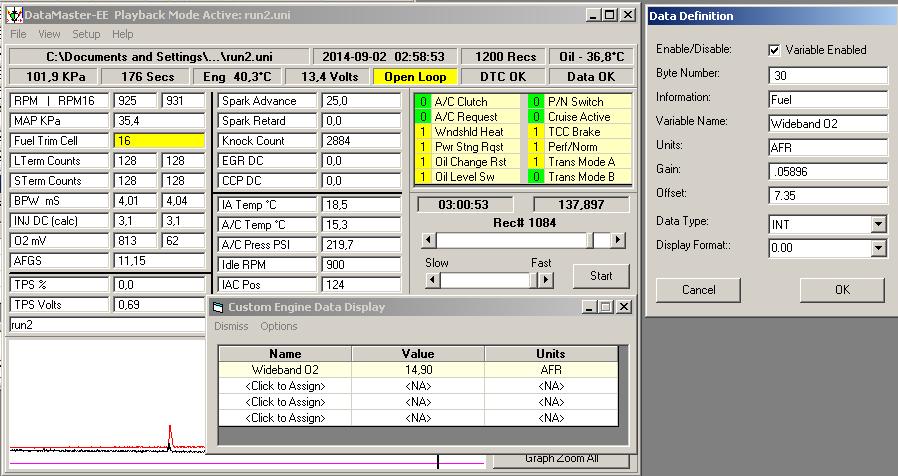The image size is (898, 476).
Task: Click the Knock Count value 2884
Action: click(x=361, y=141)
